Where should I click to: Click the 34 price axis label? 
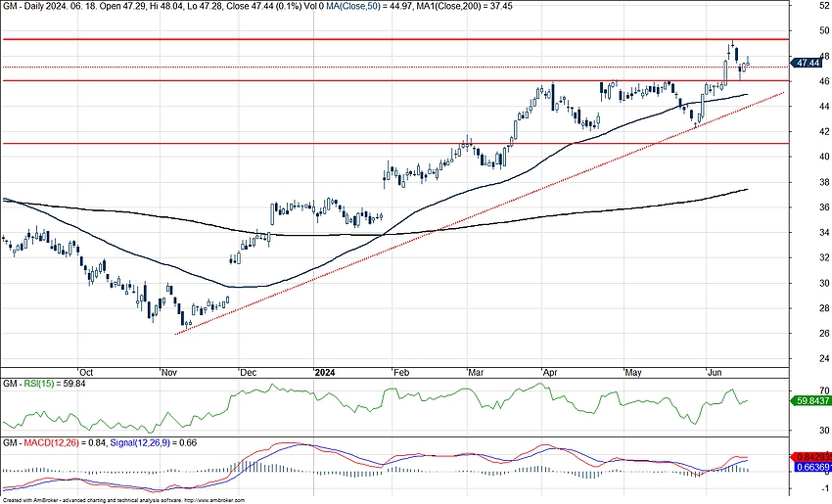point(824,232)
